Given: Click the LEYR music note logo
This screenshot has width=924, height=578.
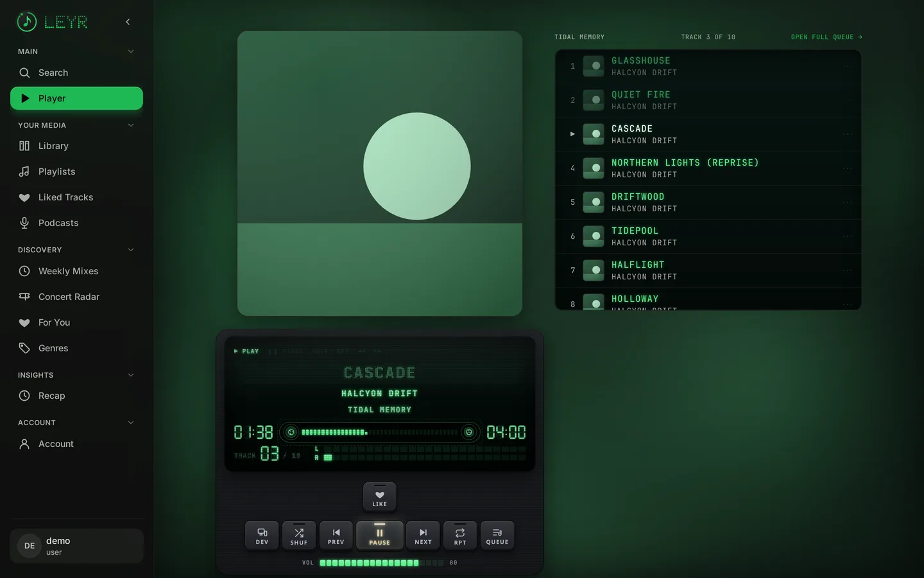Looking at the screenshot, I should click(x=26, y=22).
